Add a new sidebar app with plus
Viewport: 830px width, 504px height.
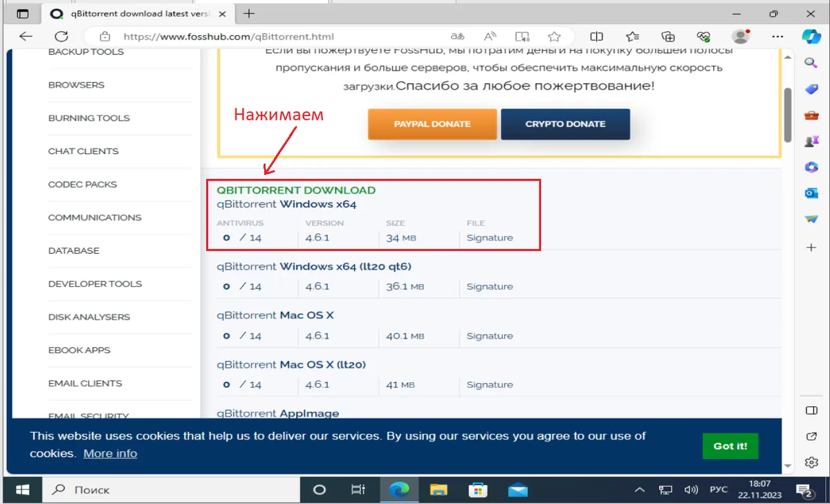pyautogui.click(x=811, y=247)
